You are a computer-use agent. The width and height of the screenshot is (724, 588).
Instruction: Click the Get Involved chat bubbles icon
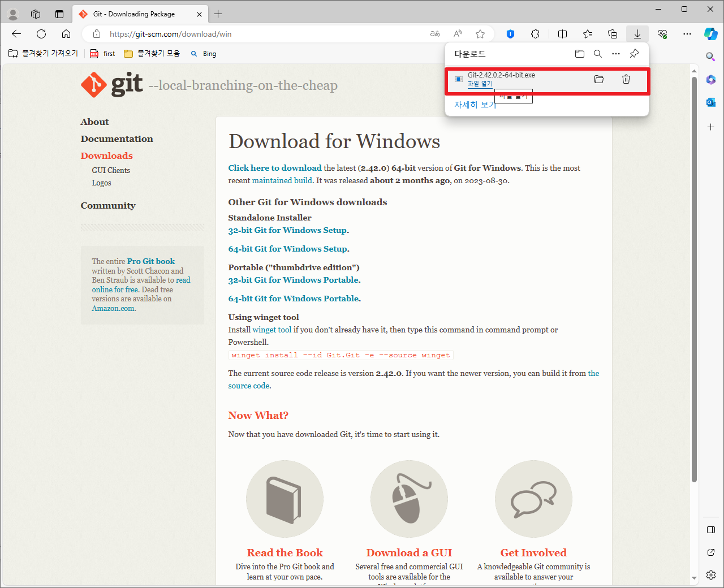[x=533, y=499]
